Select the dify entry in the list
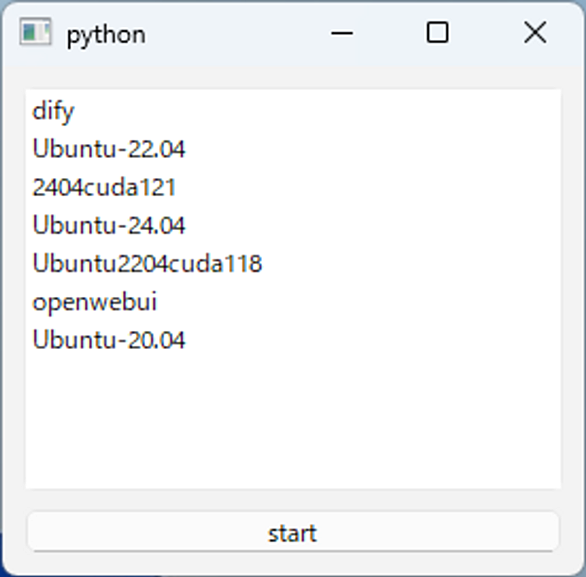Image resolution: width=586 pixels, height=577 pixels. click(x=293, y=111)
